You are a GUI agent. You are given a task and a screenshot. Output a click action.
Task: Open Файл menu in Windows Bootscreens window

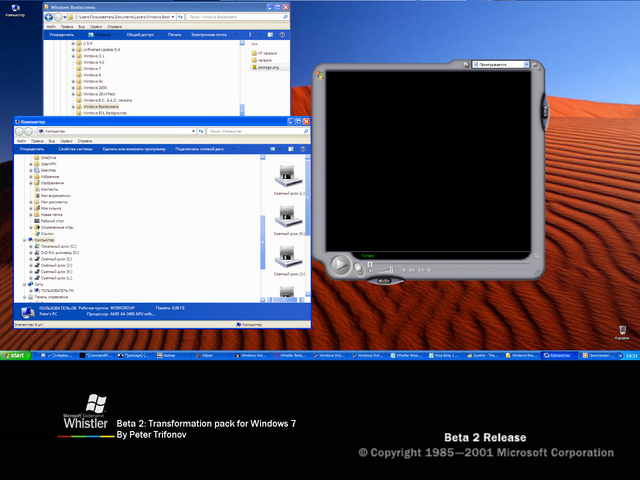(x=51, y=27)
